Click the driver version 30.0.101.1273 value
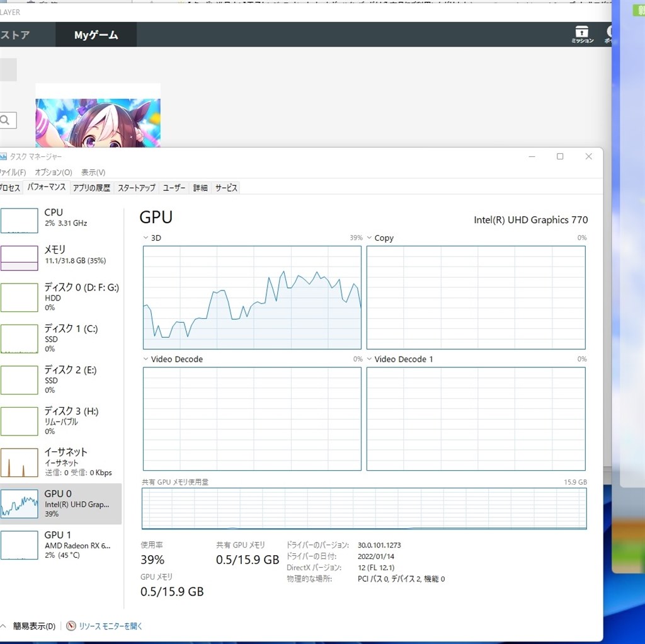Image resolution: width=645 pixels, height=644 pixels. 379,545
